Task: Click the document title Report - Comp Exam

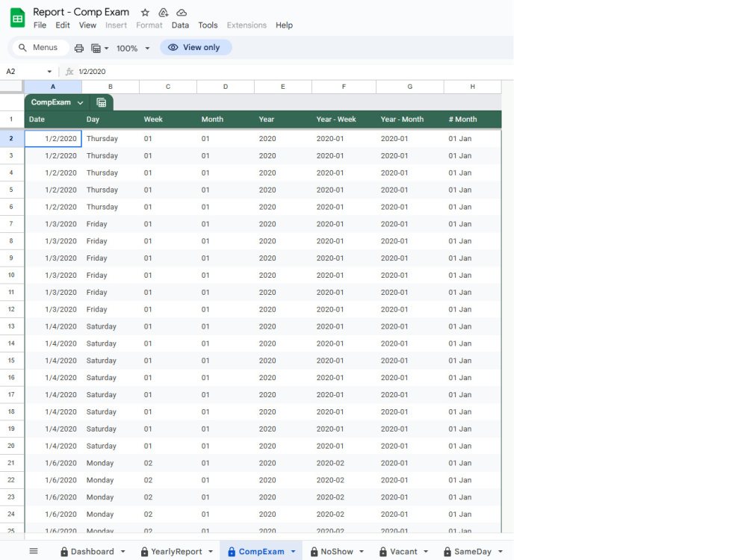Action: (81, 12)
